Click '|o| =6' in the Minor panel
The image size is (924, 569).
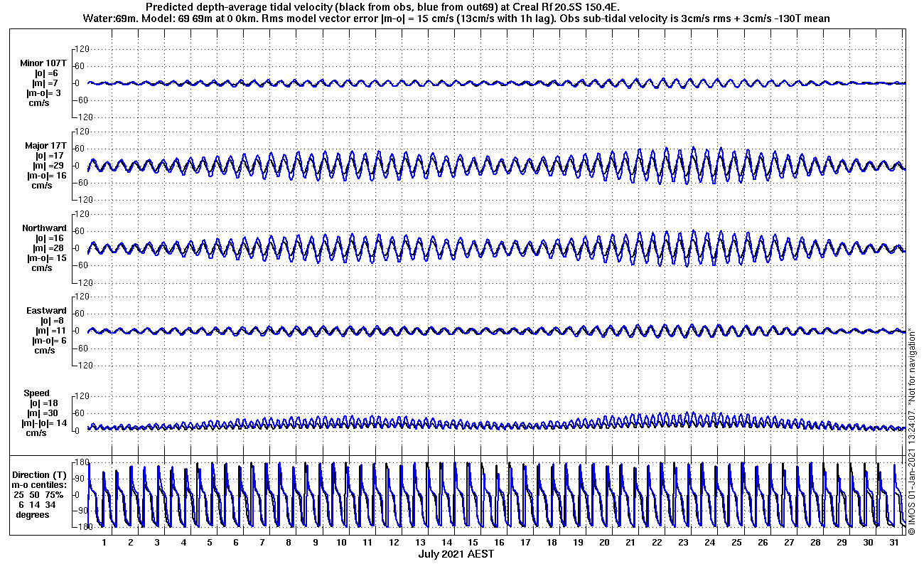(46, 73)
